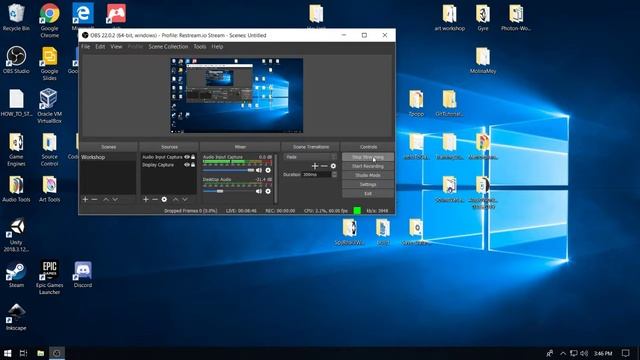
Task: Add a new scene with plus icon
Action: [x=85, y=199]
